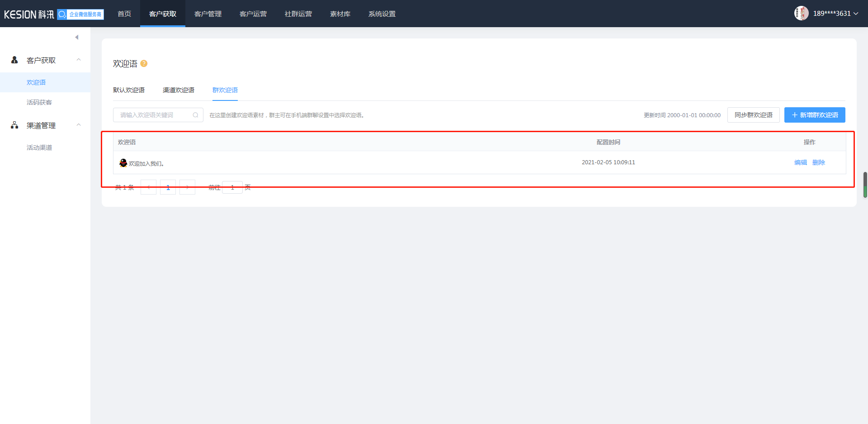Select the 群欢迎语 tab
868x424 pixels.
pyautogui.click(x=225, y=90)
